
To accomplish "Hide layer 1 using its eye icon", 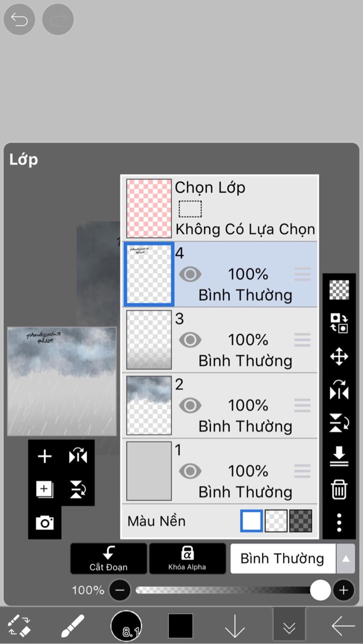I will click(x=190, y=471).
